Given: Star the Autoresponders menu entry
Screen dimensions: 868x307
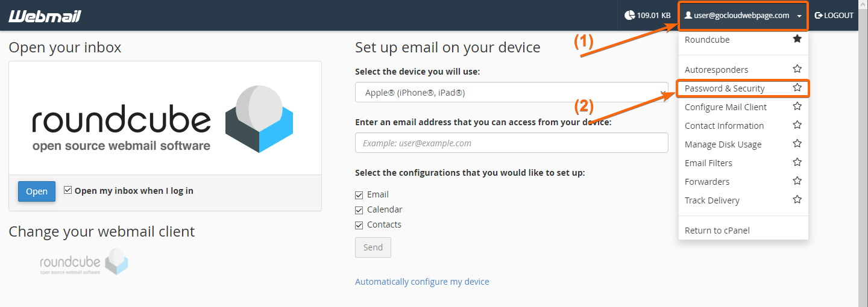Looking at the screenshot, I should [797, 69].
